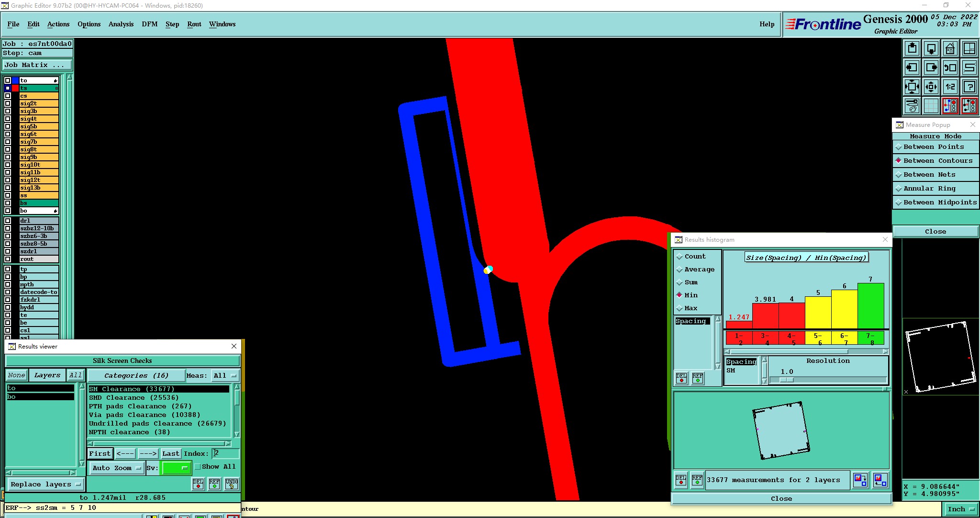Click the 1:2 zoom scale icon
Screen dimensions: 980x518
click(950, 87)
